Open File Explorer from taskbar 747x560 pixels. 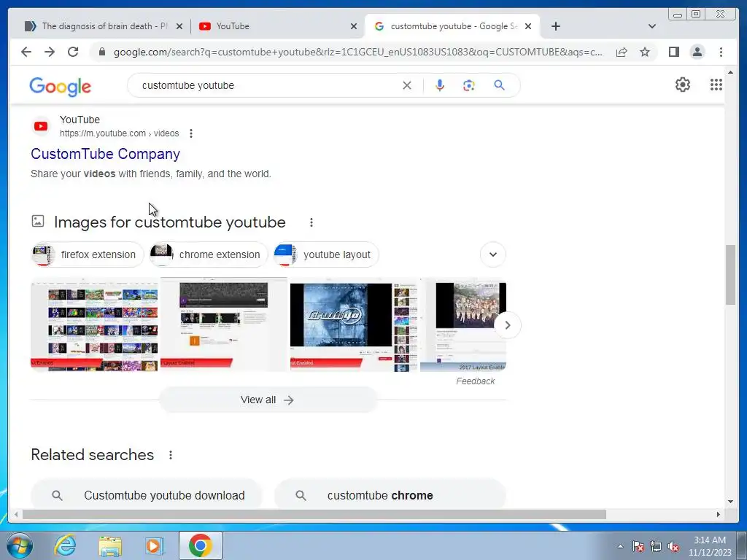pyautogui.click(x=110, y=545)
